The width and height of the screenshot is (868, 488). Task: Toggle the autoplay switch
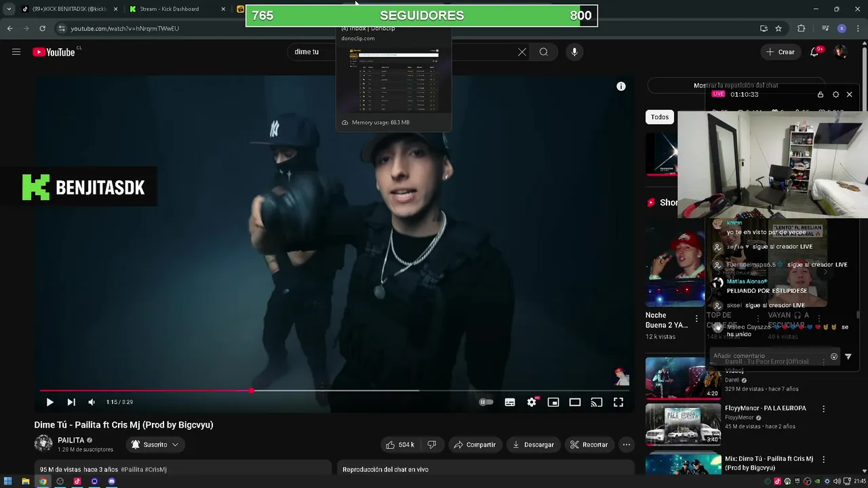click(486, 402)
